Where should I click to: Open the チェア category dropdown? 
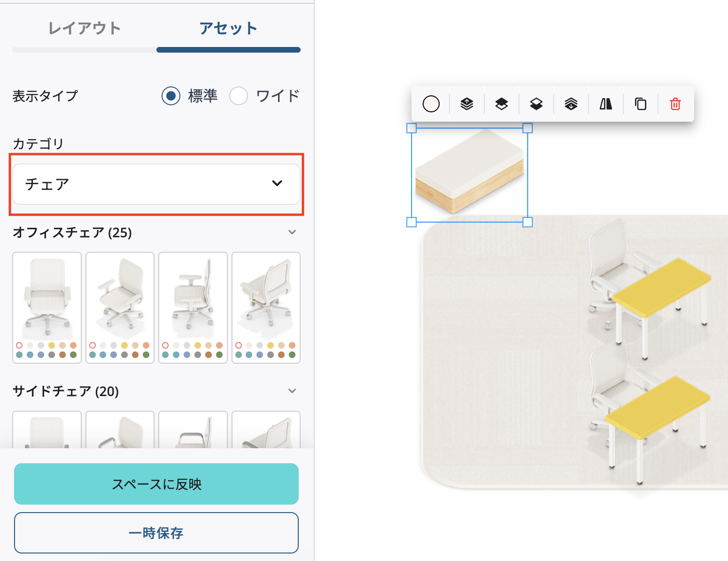156,184
